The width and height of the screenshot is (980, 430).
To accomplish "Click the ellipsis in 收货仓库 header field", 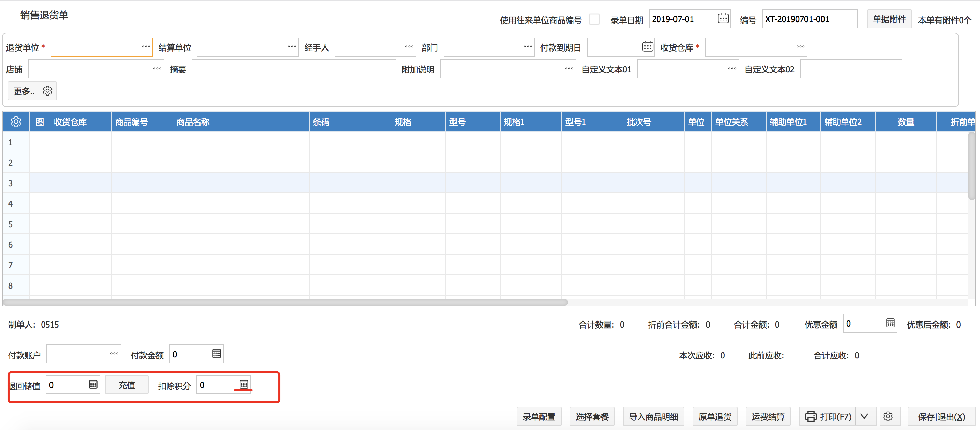I will tap(800, 46).
